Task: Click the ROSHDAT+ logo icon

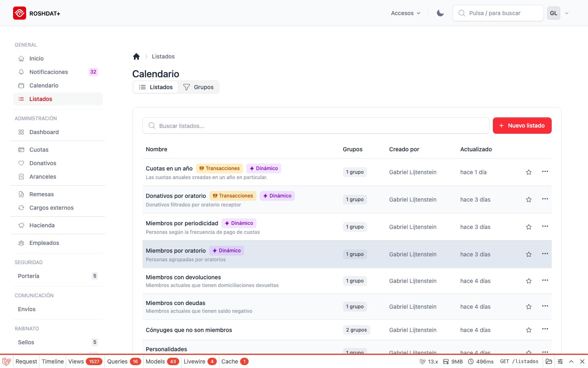Action: [x=19, y=13]
